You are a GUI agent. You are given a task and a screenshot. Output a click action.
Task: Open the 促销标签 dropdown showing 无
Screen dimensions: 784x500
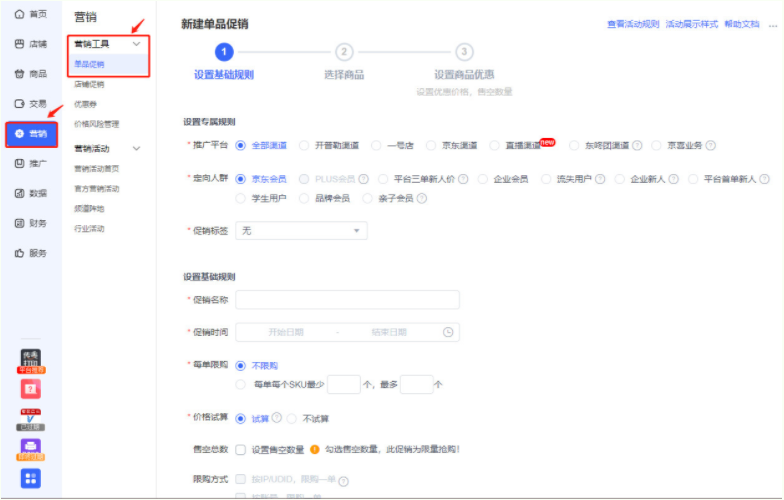302,230
